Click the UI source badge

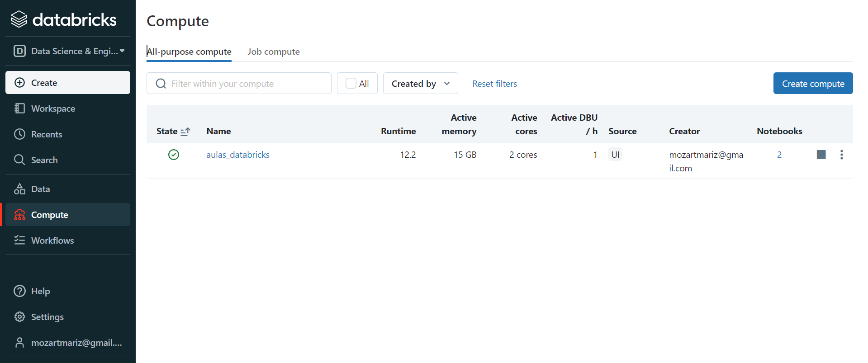pos(615,155)
